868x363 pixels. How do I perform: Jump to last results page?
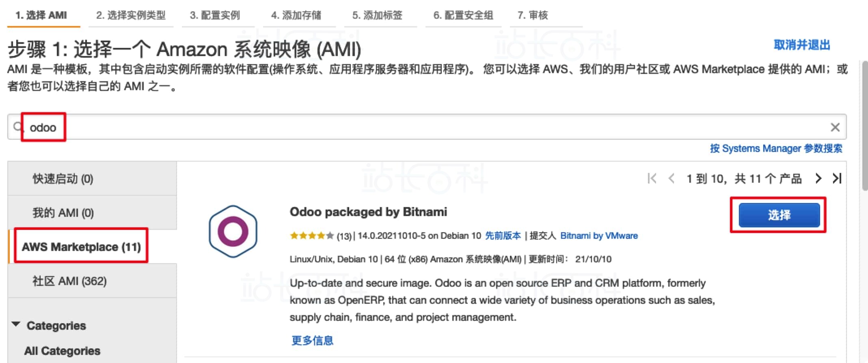tap(837, 178)
